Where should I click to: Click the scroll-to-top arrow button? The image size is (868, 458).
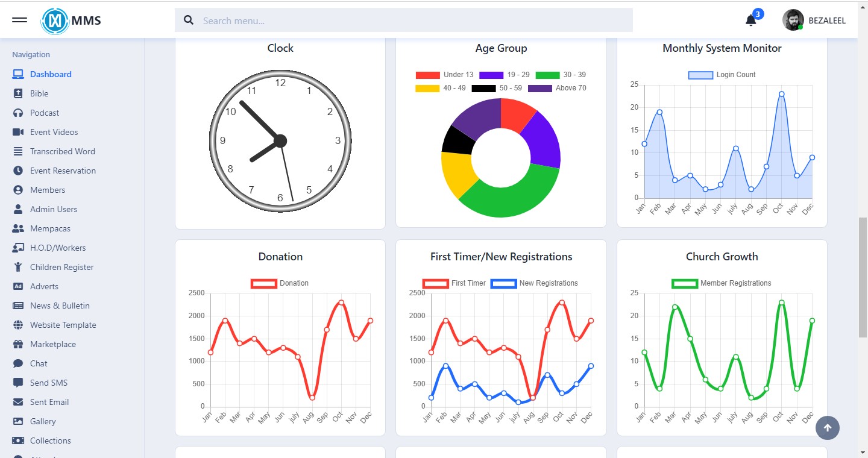point(827,428)
